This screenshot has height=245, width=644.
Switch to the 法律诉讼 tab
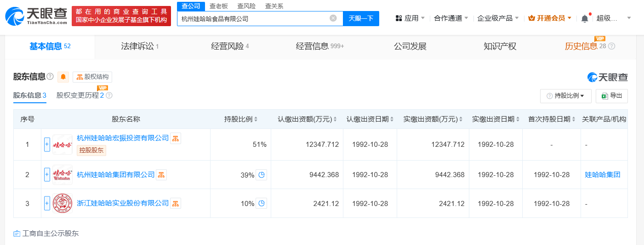click(x=139, y=46)
